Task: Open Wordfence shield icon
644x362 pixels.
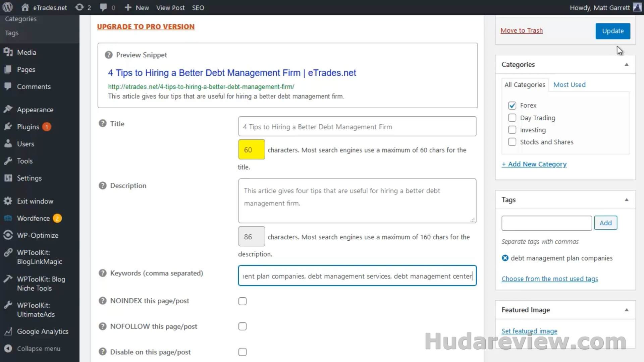Action: (x=8, y=218)
